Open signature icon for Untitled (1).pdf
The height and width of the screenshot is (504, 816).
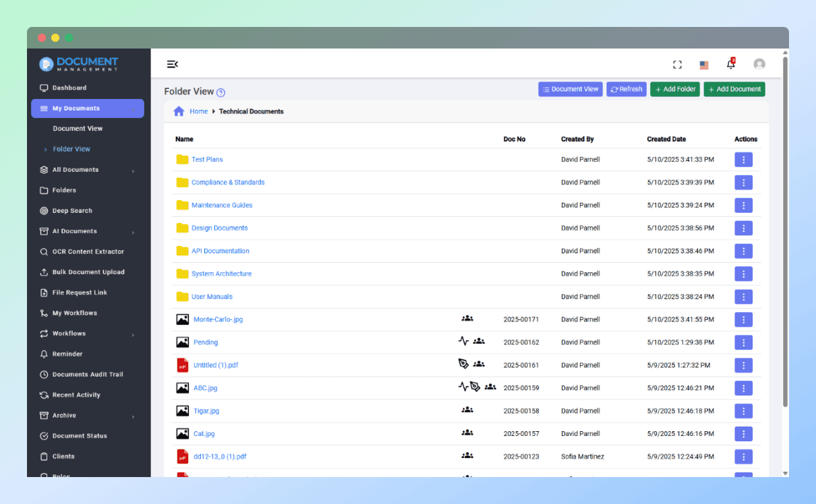point(463,364)
